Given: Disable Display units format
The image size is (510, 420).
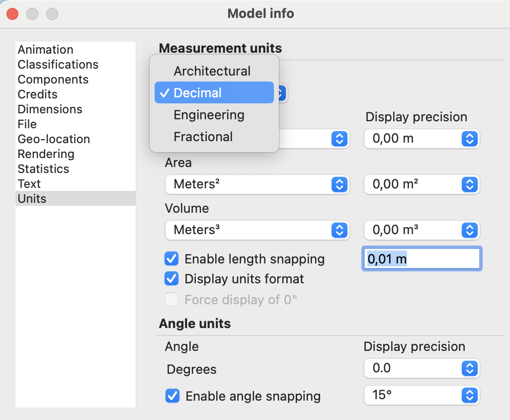Looking at the screenshot, I should [x=171, y=278].
